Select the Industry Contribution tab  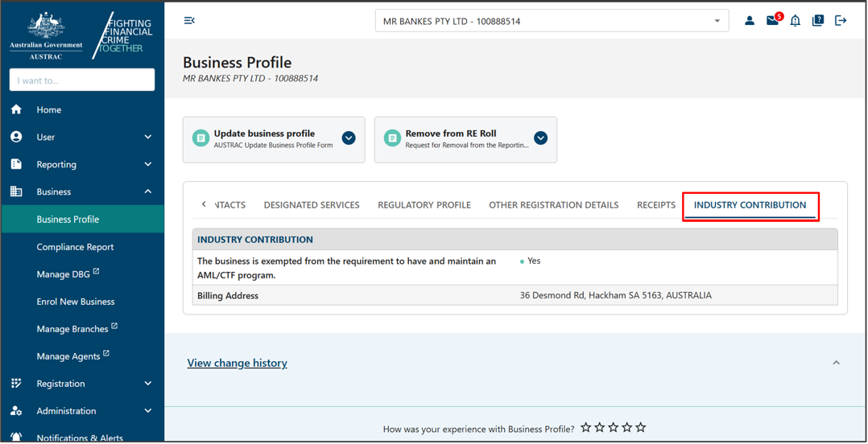coord(750,205)
